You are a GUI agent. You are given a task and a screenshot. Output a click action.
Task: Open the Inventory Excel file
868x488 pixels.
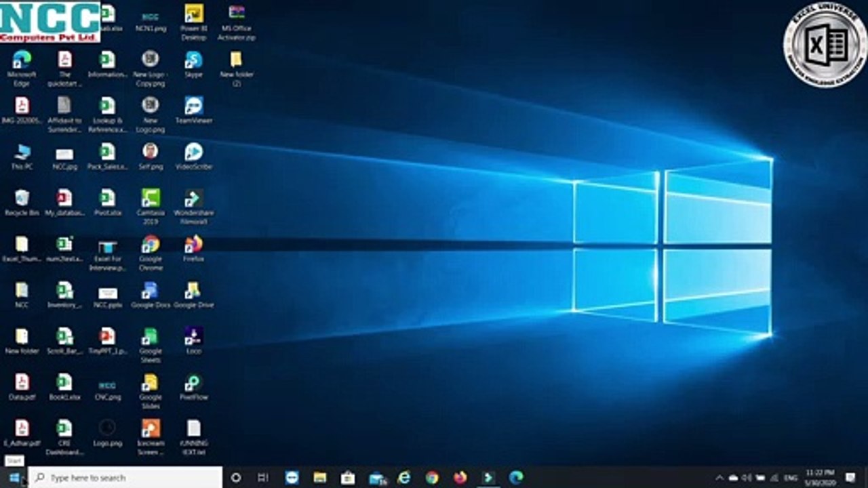pyautogui.click(x=64, y=295)
